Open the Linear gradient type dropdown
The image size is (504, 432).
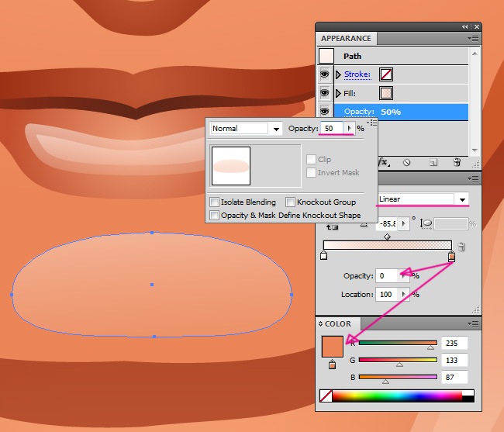click(x=463, y=199)
